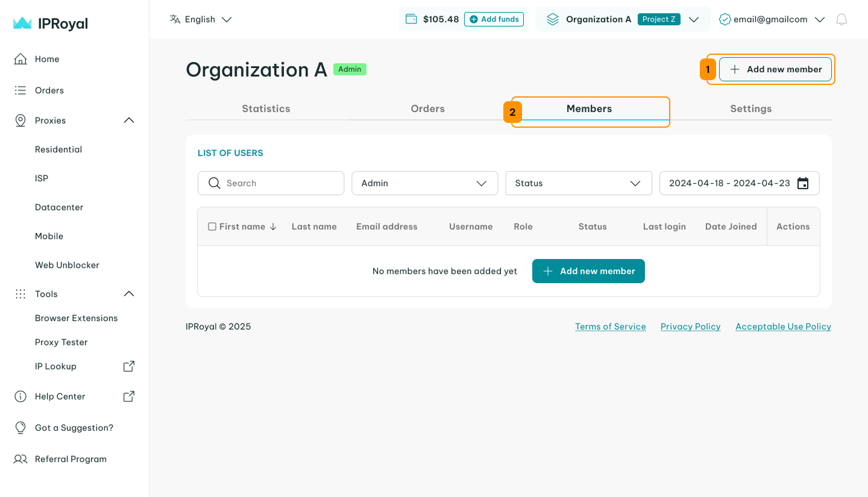Sort by First name arrow icon
This screenshot has height=497, width=868.
coord(273,227)
